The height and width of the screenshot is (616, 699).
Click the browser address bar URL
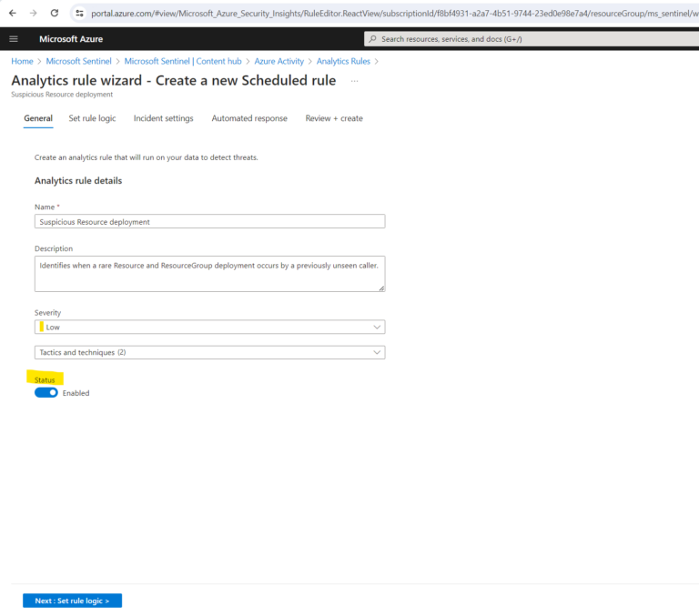[x=394, y=14]
